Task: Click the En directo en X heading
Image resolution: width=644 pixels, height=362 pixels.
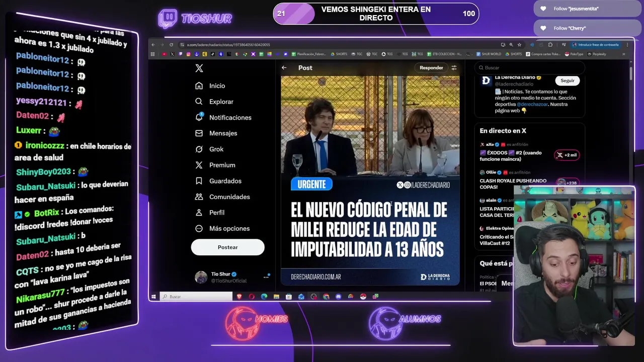Action: 503,131
